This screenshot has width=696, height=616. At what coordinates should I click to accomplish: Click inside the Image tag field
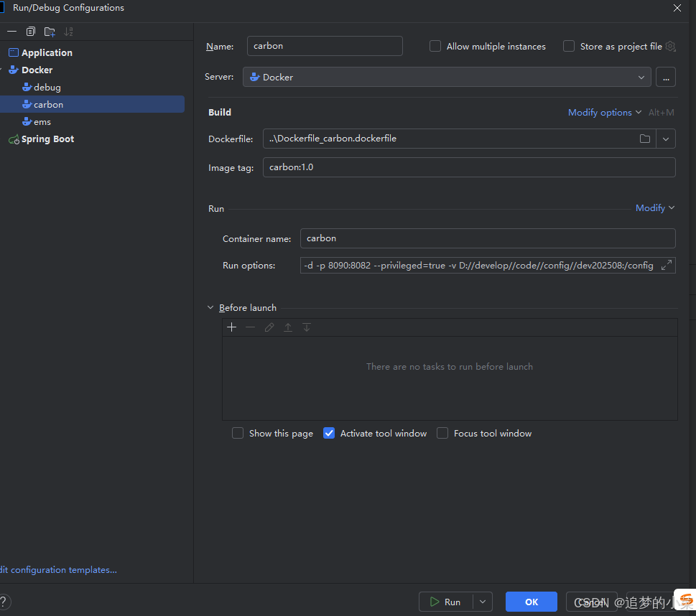tap(469, 167)
